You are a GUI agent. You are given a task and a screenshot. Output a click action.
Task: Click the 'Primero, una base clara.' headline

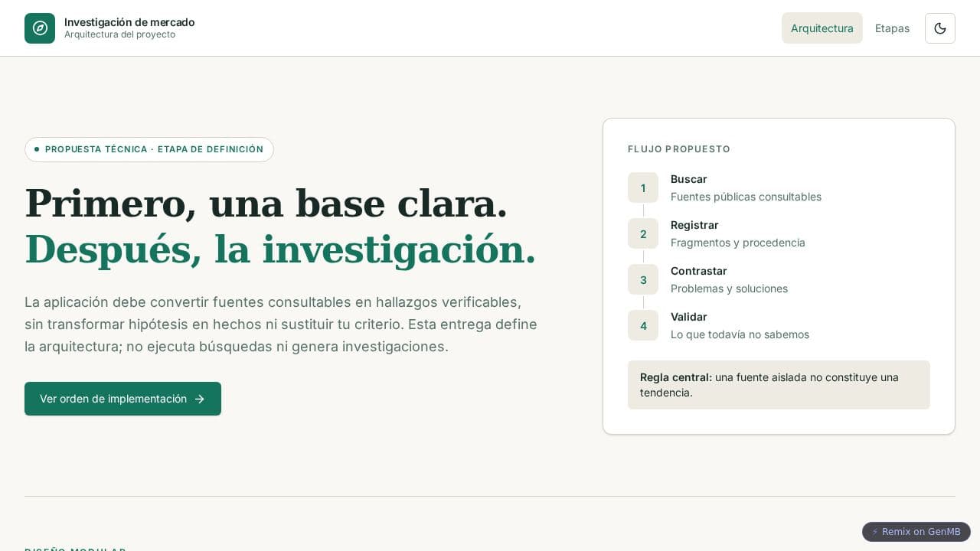(266, 204)
